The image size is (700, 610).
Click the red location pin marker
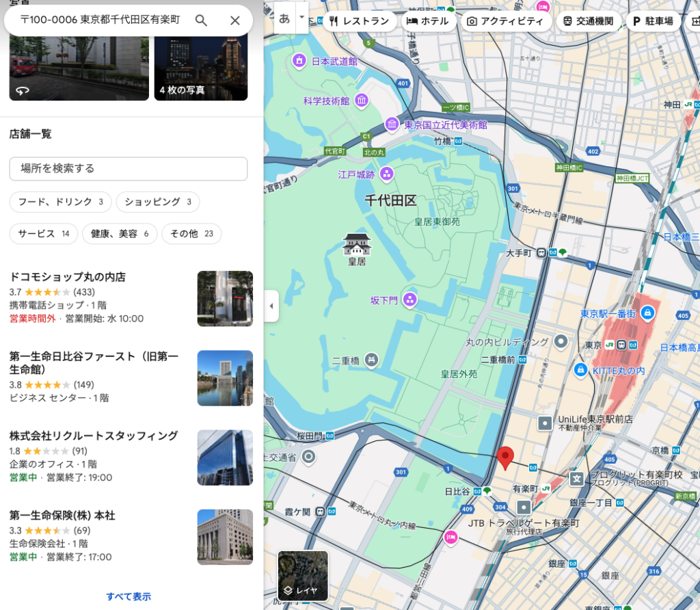(505, 457)
